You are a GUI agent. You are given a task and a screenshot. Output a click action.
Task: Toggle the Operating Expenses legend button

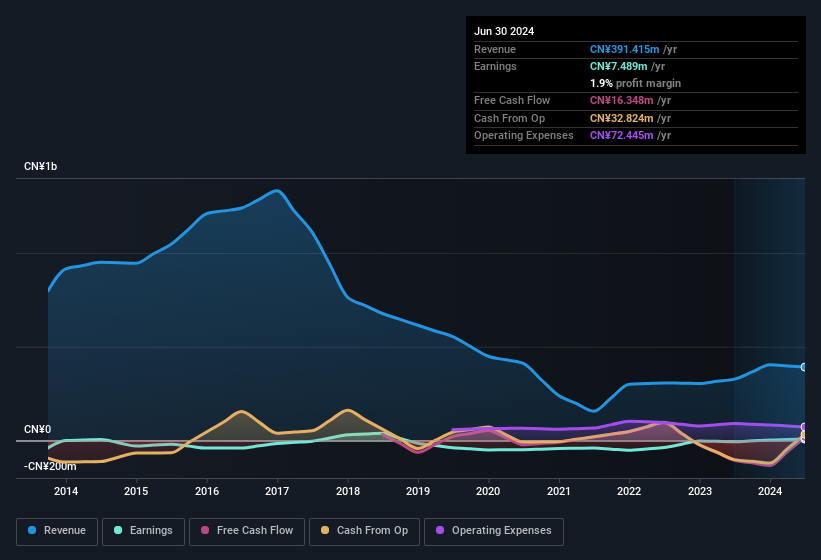[494, 531]
